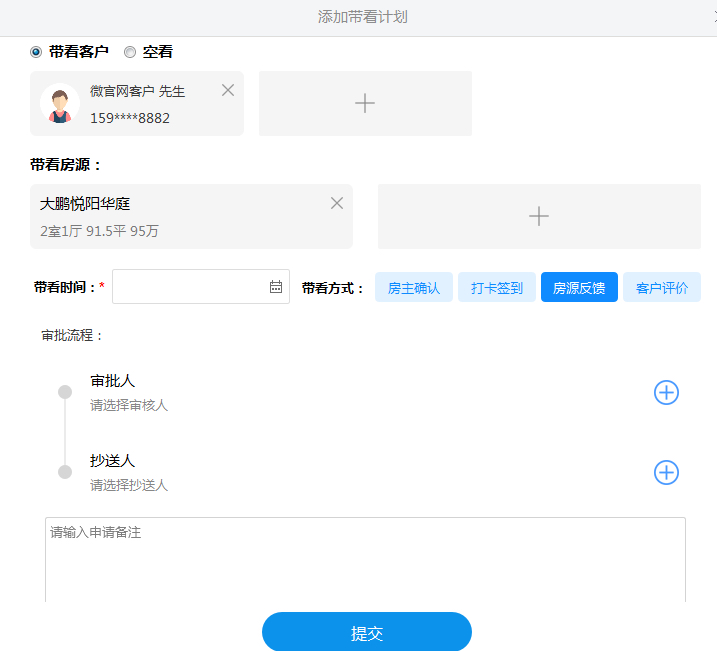Focus the 带看时间 date input field
The image size is (717, 651).
201,287
